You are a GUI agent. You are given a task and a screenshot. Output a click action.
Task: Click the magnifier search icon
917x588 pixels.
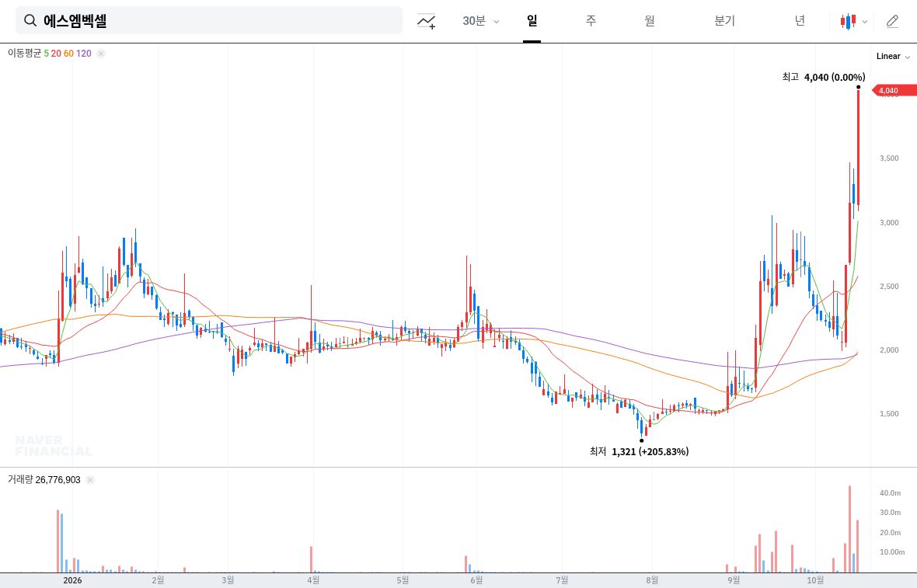[x=30, y=21]
